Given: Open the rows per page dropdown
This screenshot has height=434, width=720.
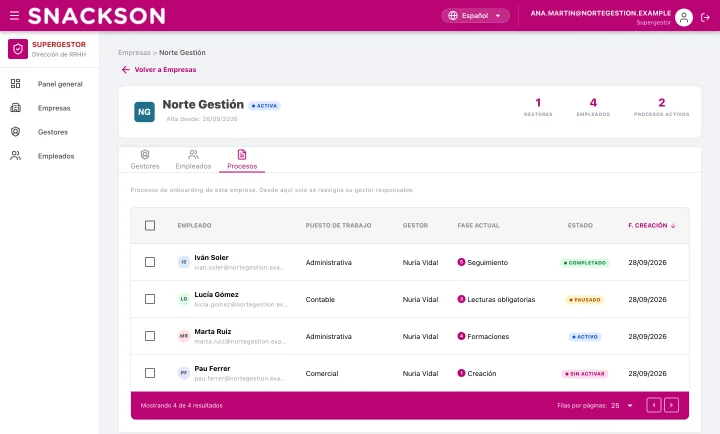Looking at the screenshot, I should tap(622, 406).
